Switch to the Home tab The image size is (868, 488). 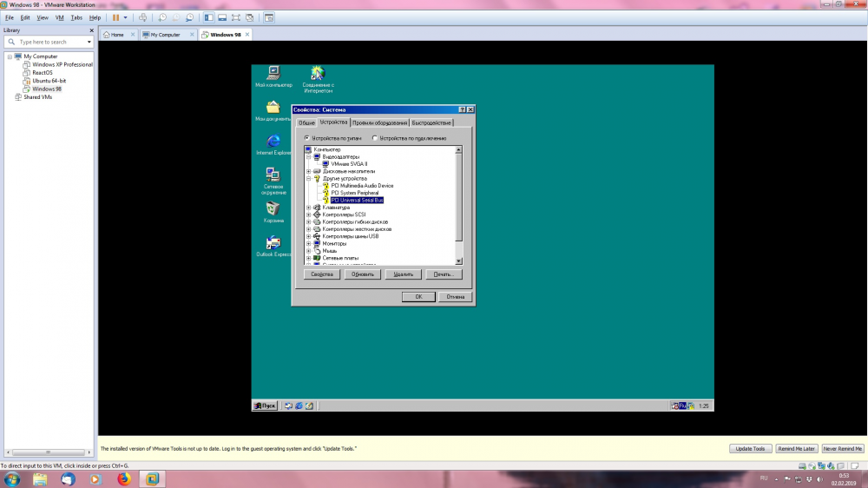(x=117, y=35)
